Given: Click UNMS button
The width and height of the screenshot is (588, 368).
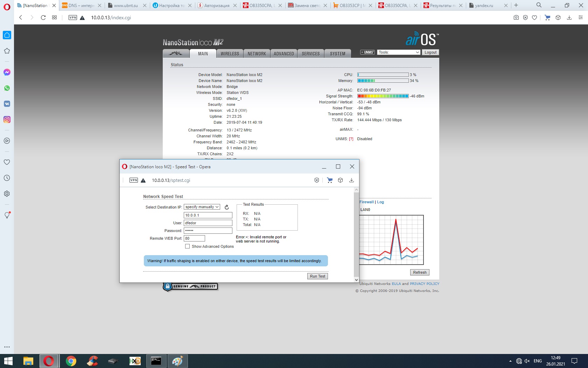Looking at the screenshot, I should tap(367, 52).
